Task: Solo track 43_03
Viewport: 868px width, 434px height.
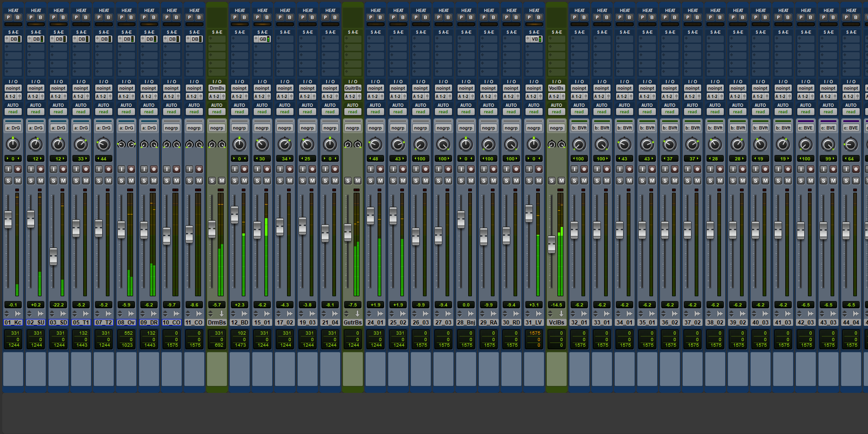Action: pos(824,181)
